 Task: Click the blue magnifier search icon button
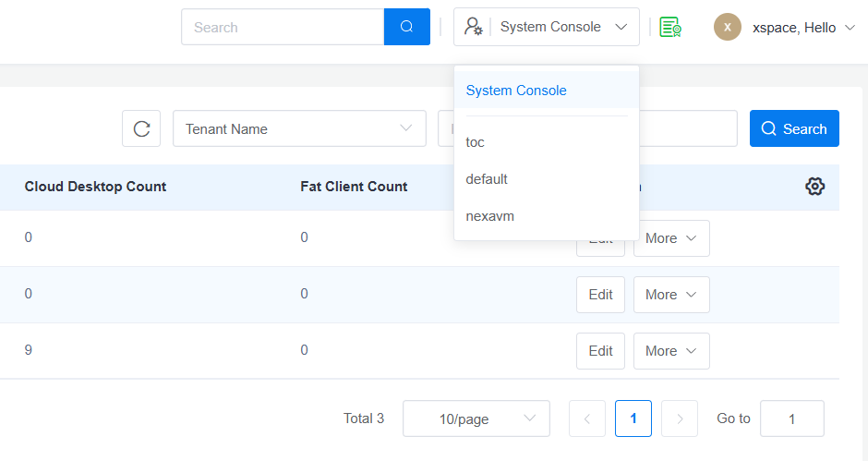click(x=406, y=27)
